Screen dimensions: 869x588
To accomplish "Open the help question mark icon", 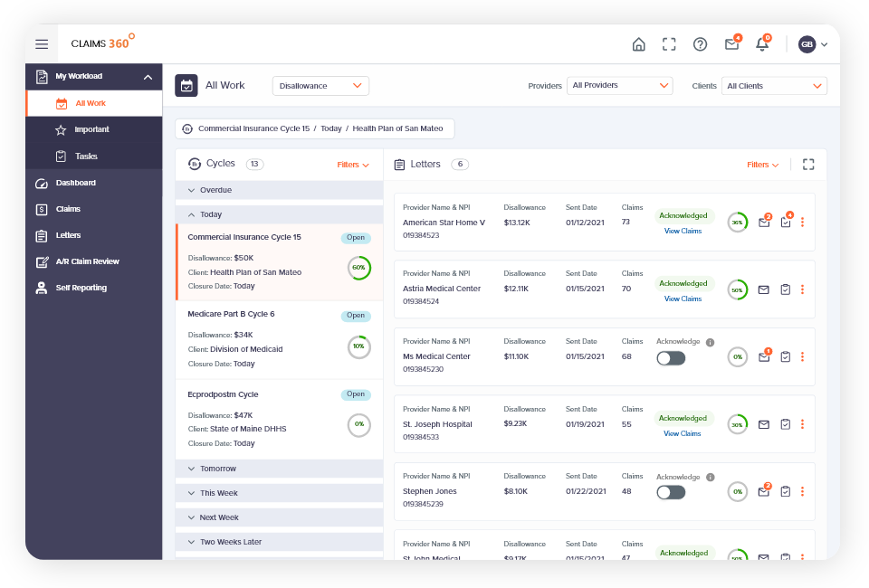I will [700, 44].
